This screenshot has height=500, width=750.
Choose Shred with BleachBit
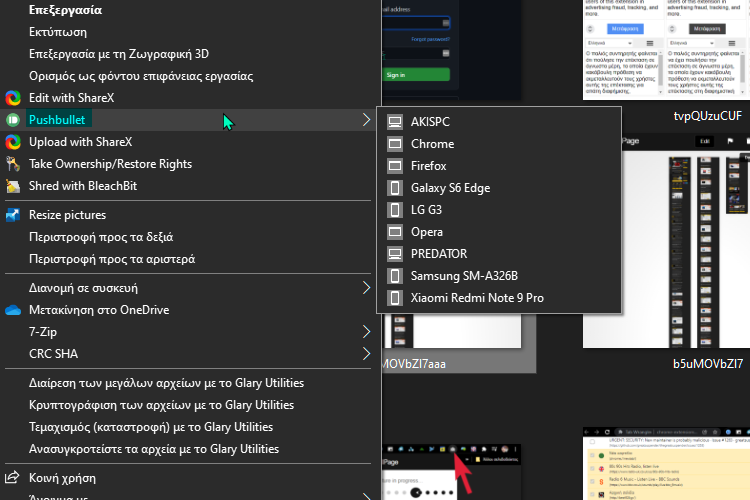pos(188,186)
